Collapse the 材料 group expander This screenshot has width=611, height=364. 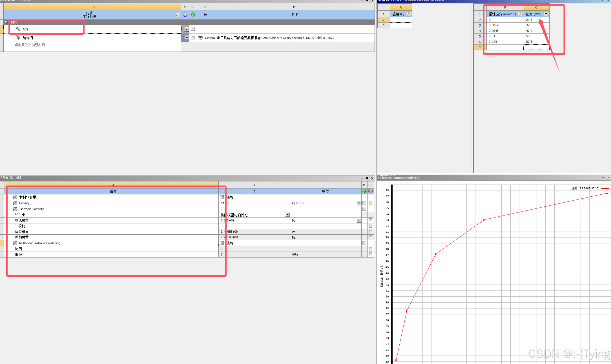6,22
